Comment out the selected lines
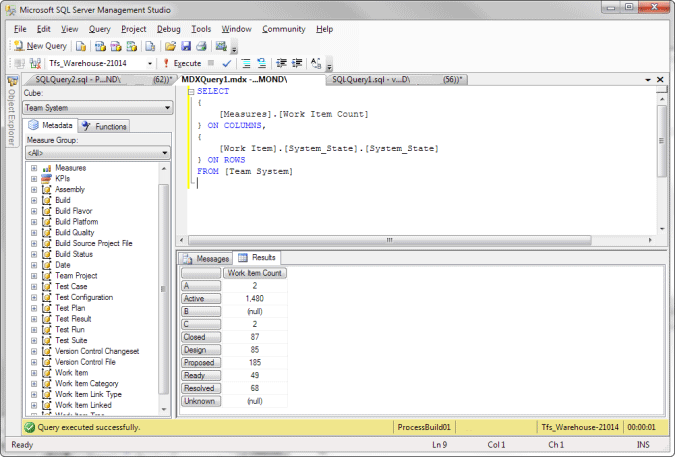 pos(246,63)
